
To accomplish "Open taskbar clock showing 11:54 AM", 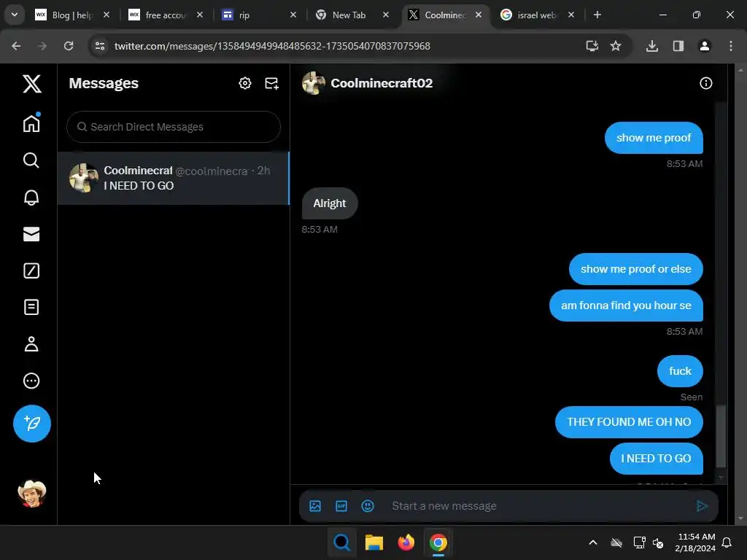I will [x=695, y=542].
